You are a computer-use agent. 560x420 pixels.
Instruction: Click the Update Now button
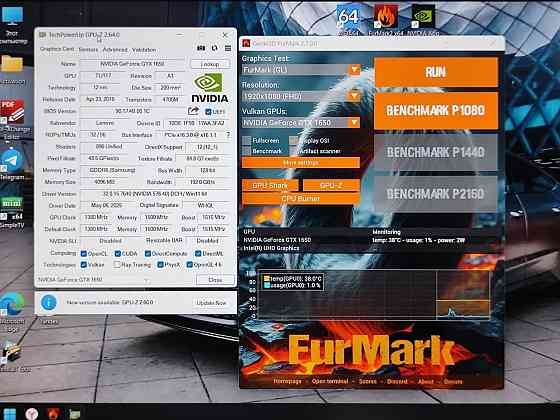[x=211, y=303]
